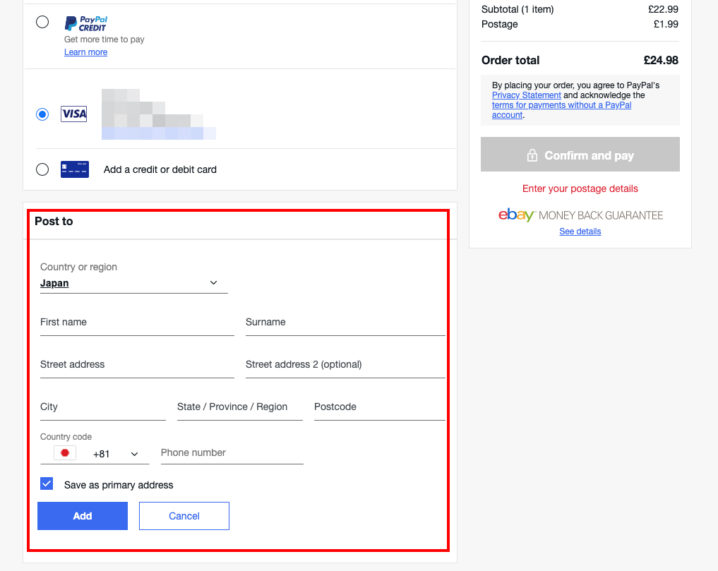Image resolution: width=718 pixels, height=571 pixels.
Task: Select the PayPal Credit radio button
Action: (42, 22)
